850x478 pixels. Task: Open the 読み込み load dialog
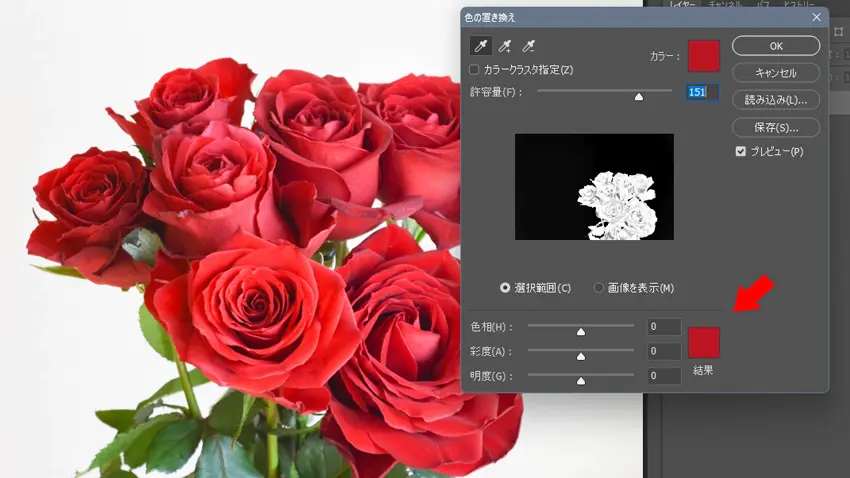coord(775,100)
